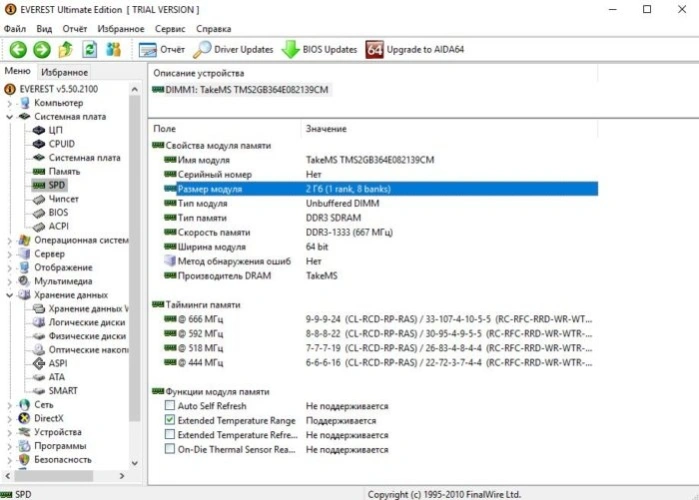699x500 pixels.
Task: Toggle Auto Self Refresh checkbox
Action: [170, 406]
